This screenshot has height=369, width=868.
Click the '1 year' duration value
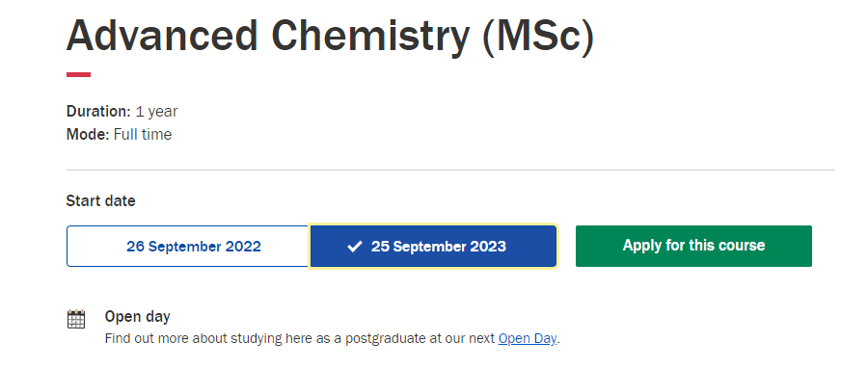pyautogui.click(x=156, y=112)
